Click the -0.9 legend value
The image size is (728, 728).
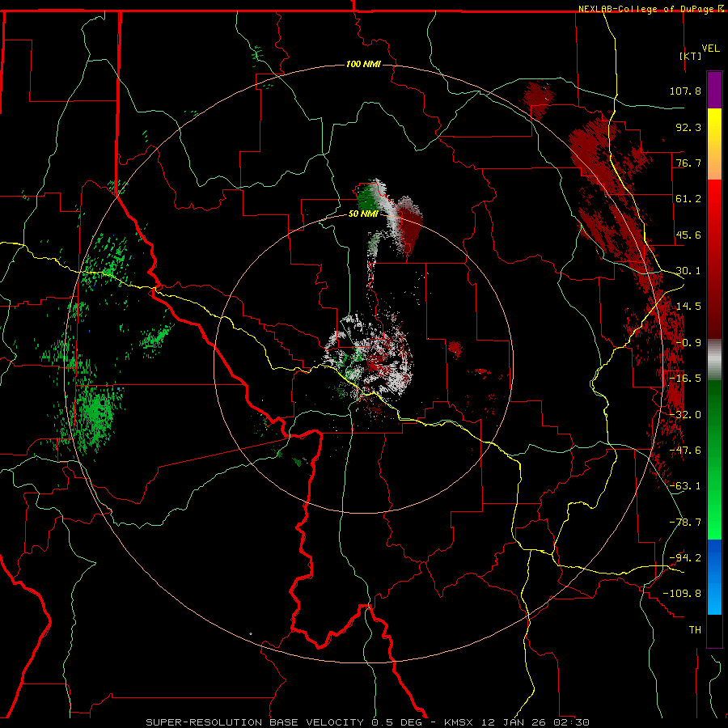688,343
